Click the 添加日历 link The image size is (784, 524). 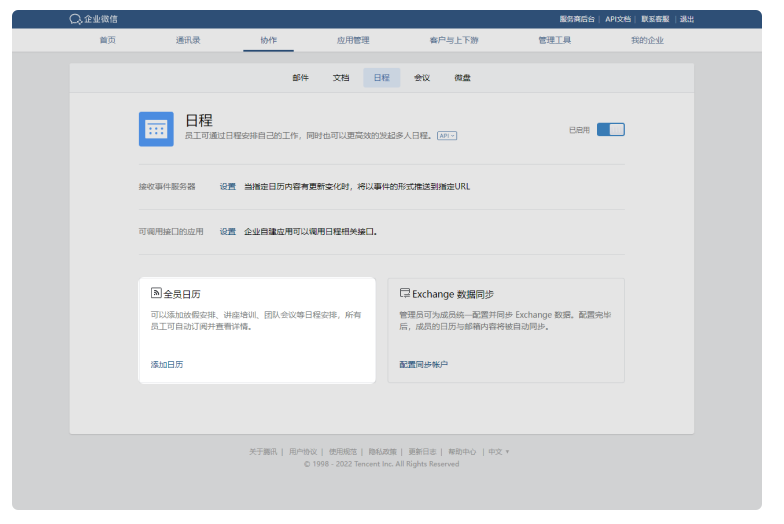[x=167, y=364]
